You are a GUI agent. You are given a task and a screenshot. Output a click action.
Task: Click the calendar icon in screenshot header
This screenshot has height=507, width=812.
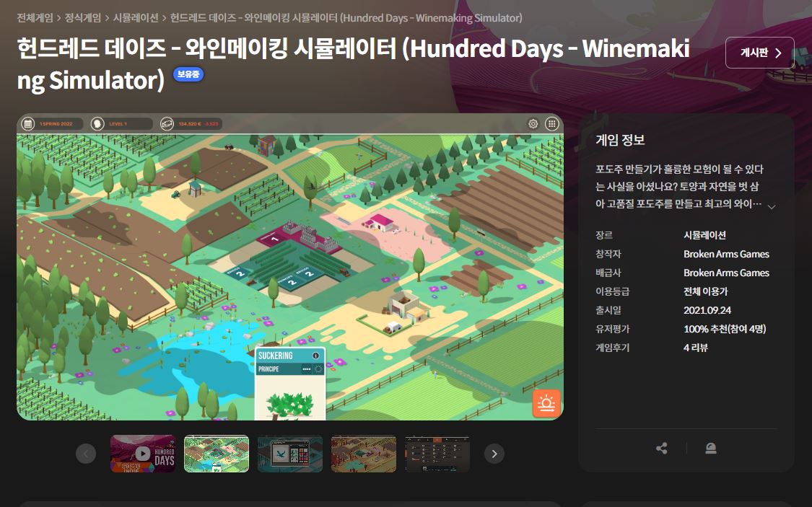(28, 123)
